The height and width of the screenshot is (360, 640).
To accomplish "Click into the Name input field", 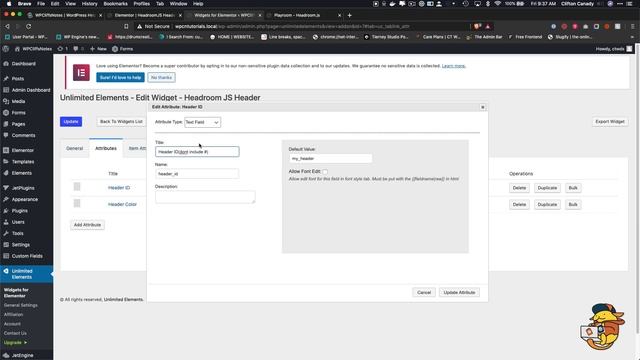I will coord(197,174).
